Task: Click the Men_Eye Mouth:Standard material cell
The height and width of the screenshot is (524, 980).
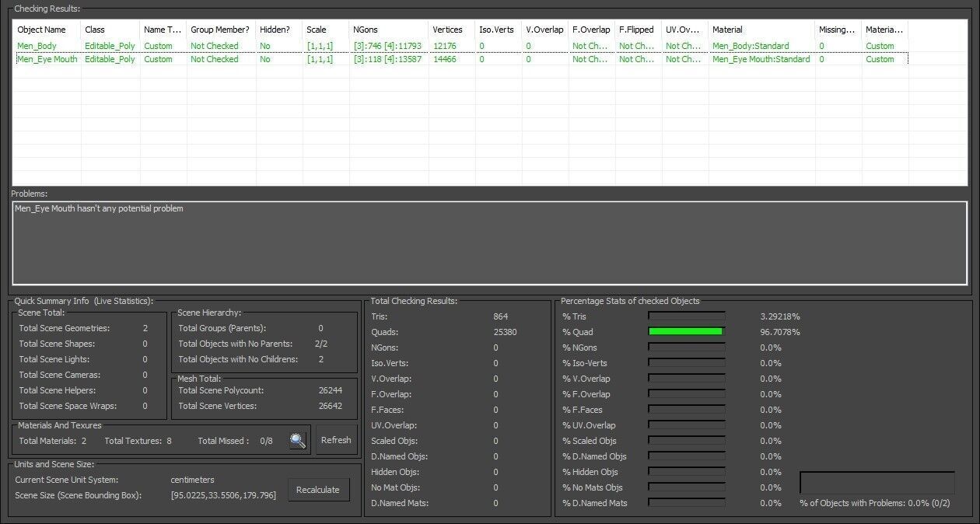Action: 761,59
